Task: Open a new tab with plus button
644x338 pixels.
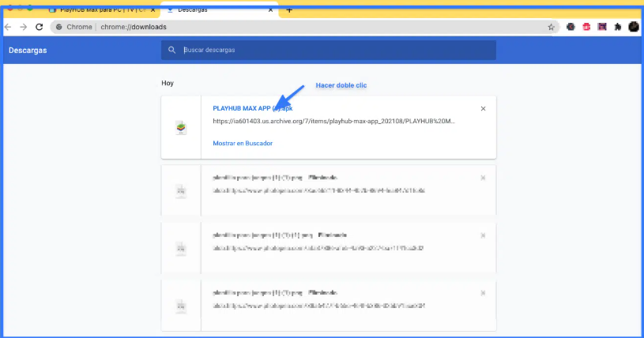Action: (x=289, y=10)
